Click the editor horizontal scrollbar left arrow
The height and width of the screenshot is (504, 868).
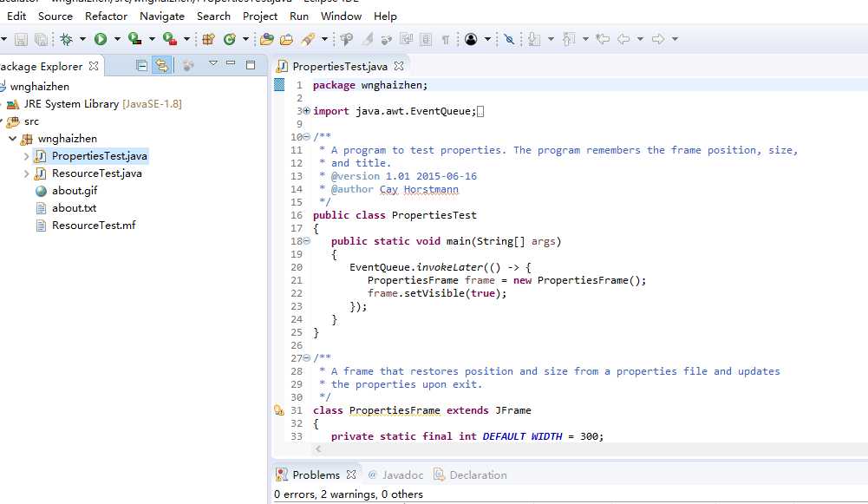click(318, 449)
